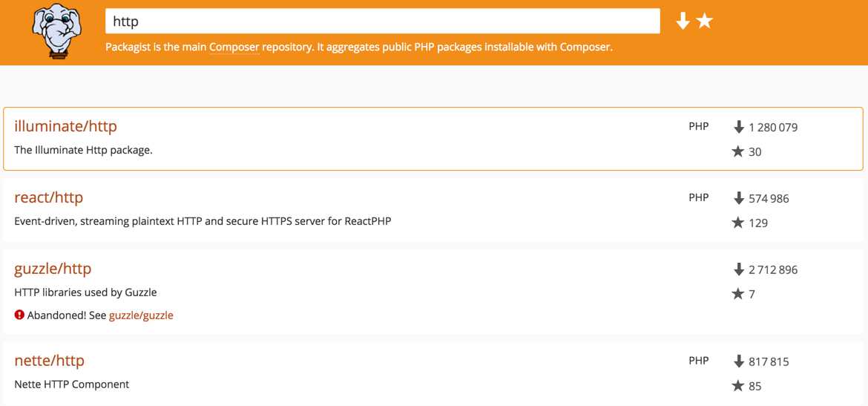Click the star icon beside 85

tap(738, 385)
